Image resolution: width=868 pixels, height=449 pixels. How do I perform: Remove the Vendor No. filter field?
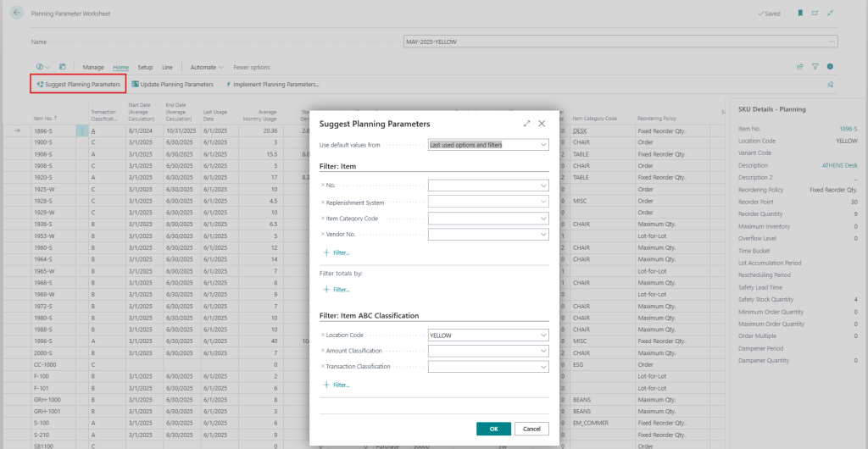click(x=322, y=234)
